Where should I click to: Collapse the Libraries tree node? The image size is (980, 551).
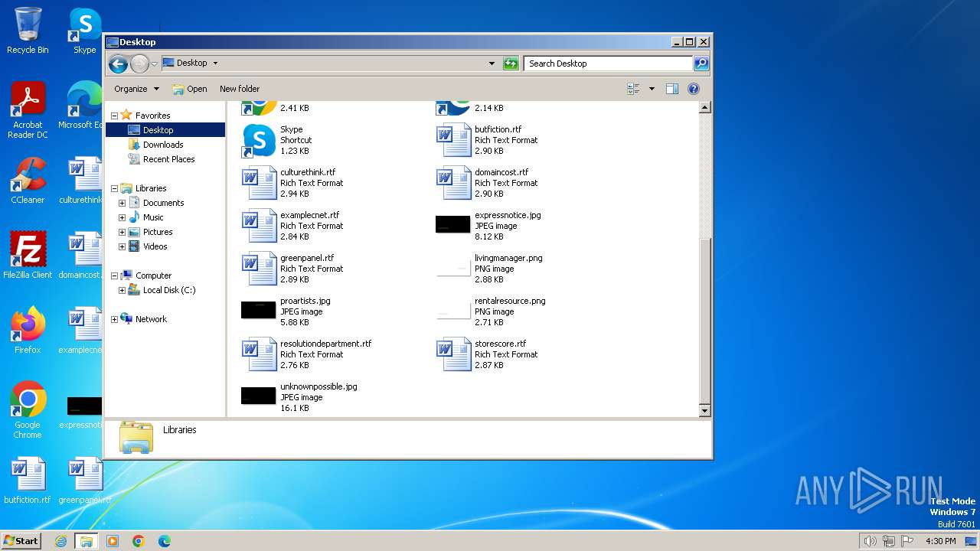(x=114, y=188)
